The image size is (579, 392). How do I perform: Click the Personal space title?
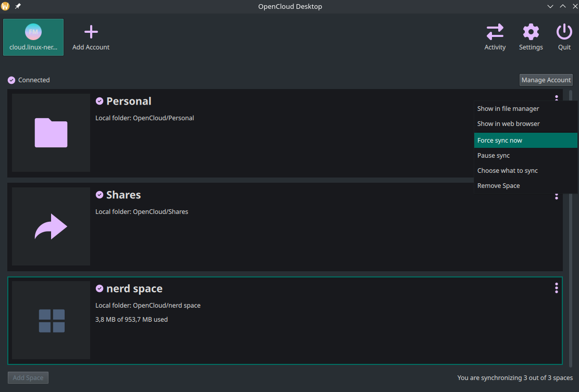pyautogui.click(x=129, y=101)
